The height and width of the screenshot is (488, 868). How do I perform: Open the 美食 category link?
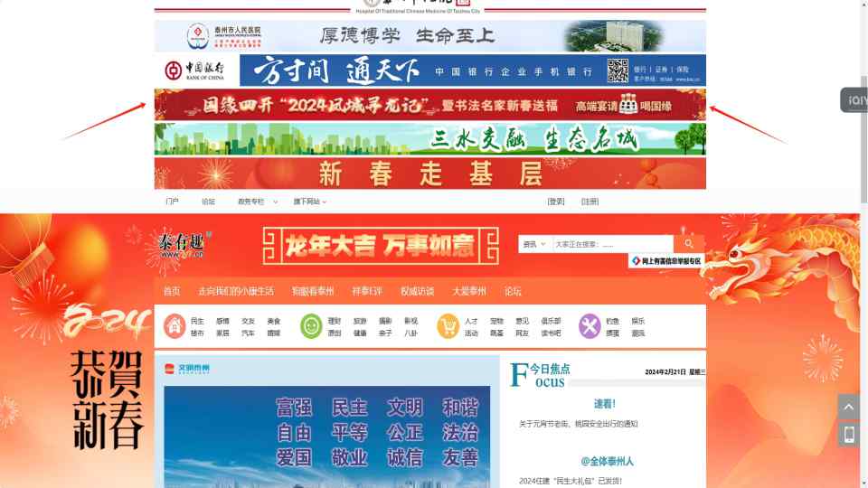coord(273,321)
